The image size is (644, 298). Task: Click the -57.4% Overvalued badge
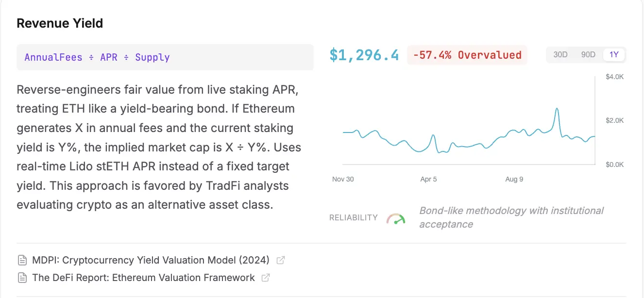point(467,54)
